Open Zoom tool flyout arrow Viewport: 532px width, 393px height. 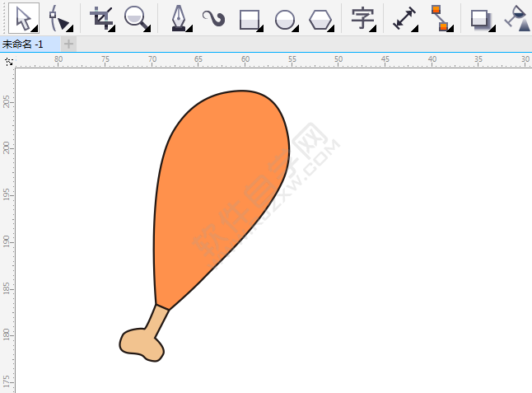[x=147, y=29]
